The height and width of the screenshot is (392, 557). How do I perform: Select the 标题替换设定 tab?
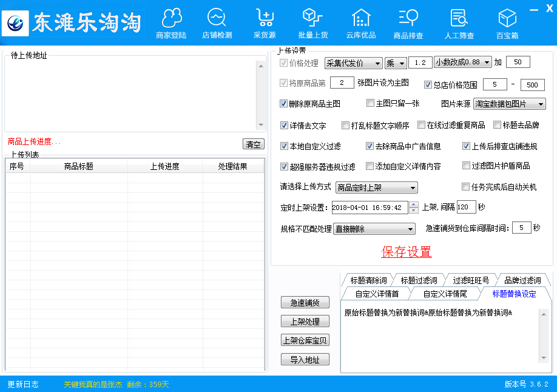coord(514,294)
